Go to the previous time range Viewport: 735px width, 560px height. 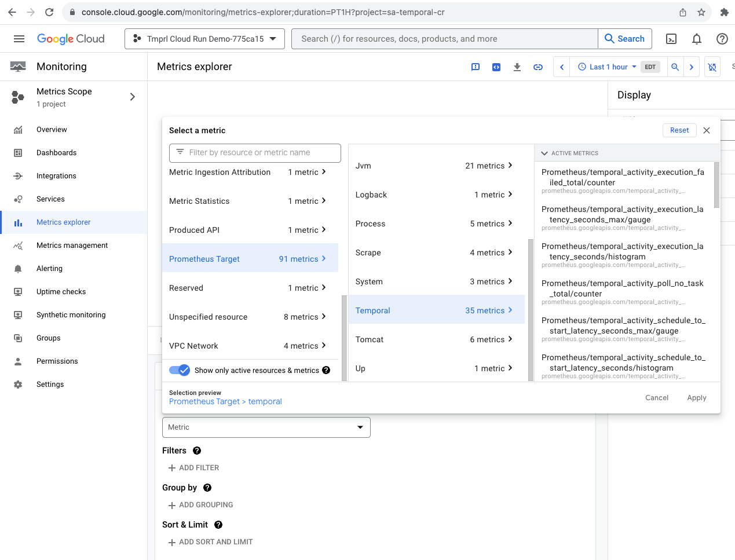point(562,67)
